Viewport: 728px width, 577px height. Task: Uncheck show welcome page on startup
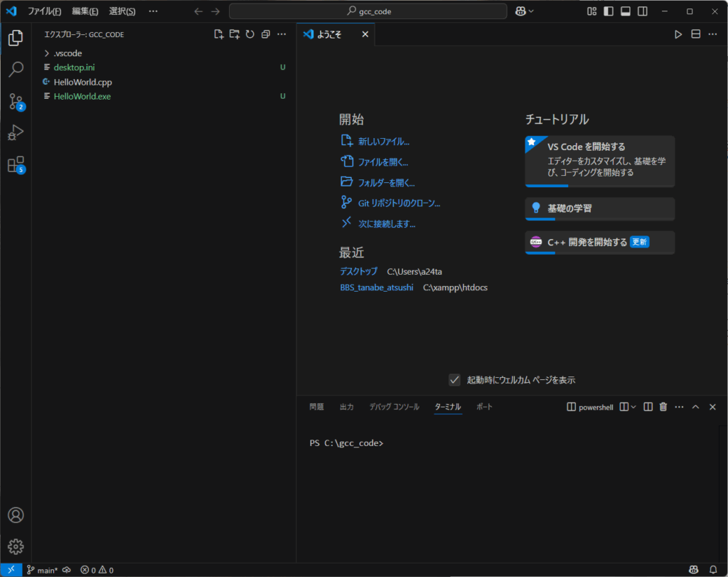pos(454,380)
